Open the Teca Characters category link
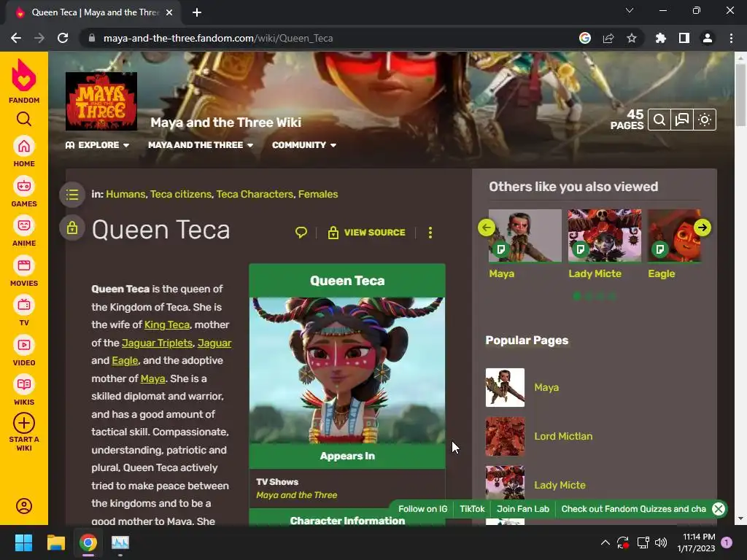The image size is (747, 560). pos(255,194)
